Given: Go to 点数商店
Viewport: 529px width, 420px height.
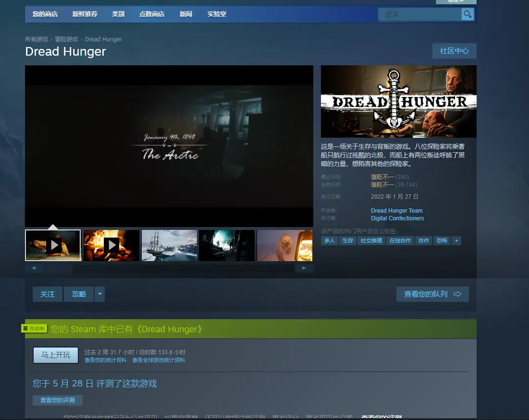Looking at the screenshot, I should coord(152,14).
